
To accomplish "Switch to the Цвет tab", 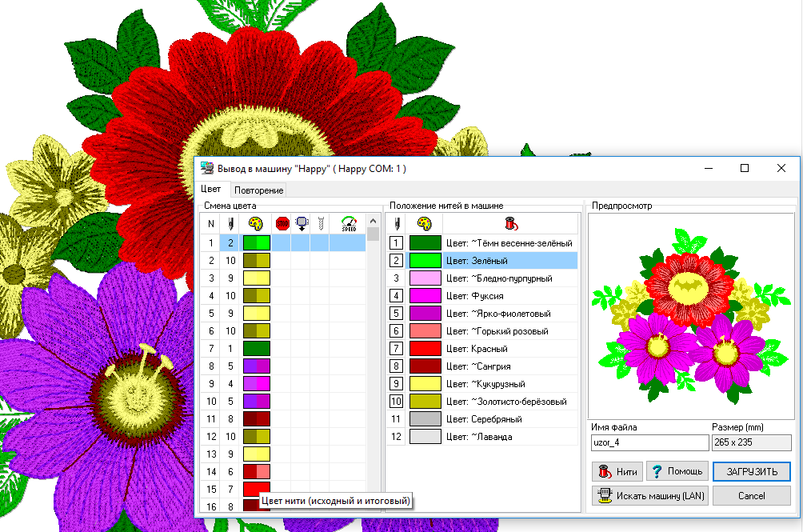I will coord(210,189).
